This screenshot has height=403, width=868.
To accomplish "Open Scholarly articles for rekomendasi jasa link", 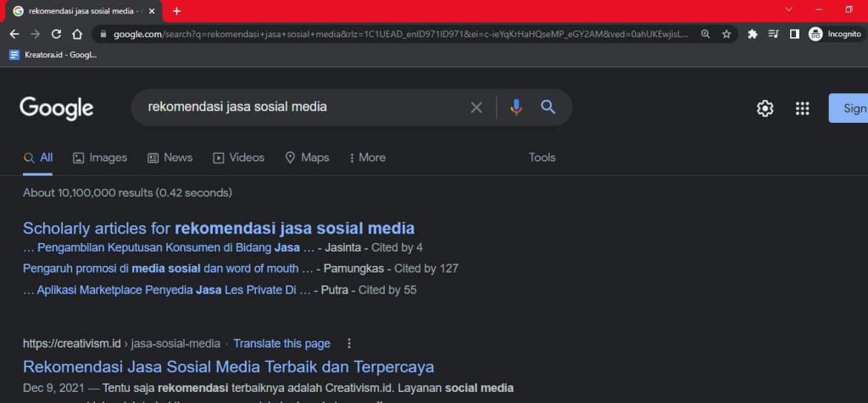I will [x=219, y=228].
